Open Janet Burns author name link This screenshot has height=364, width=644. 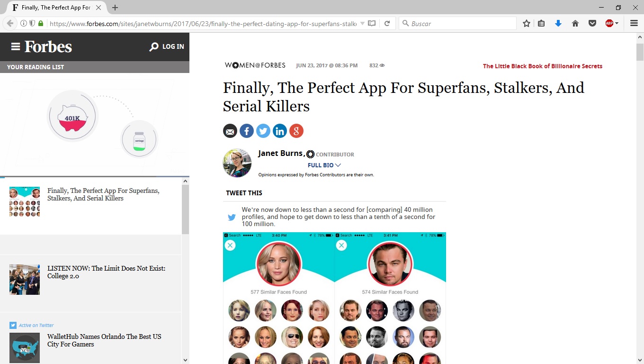tap(280, 153)
